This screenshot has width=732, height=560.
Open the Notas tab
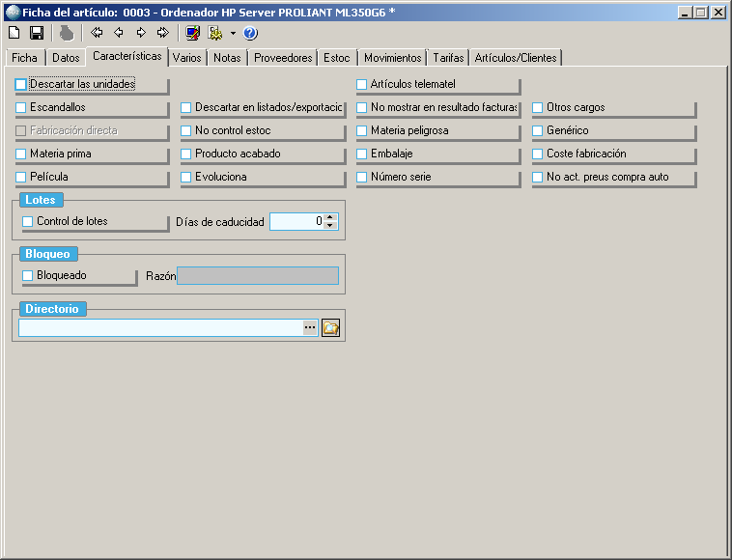227,58
